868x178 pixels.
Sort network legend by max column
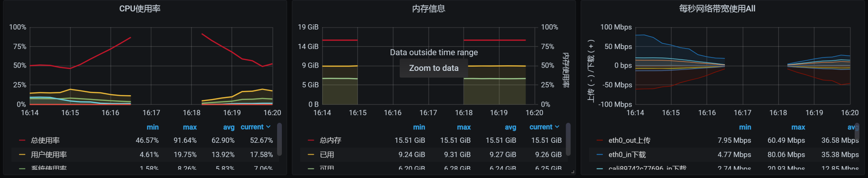click(x=798, y=127)
